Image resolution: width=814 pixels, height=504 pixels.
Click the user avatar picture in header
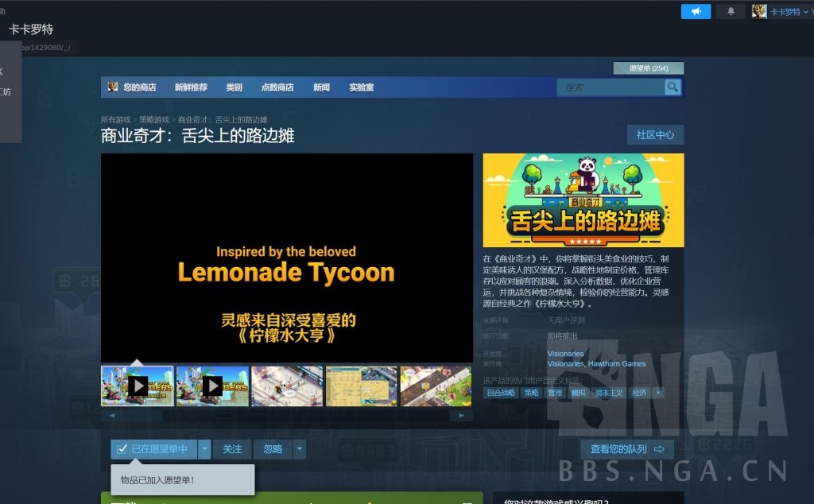(x=759, y=11)
